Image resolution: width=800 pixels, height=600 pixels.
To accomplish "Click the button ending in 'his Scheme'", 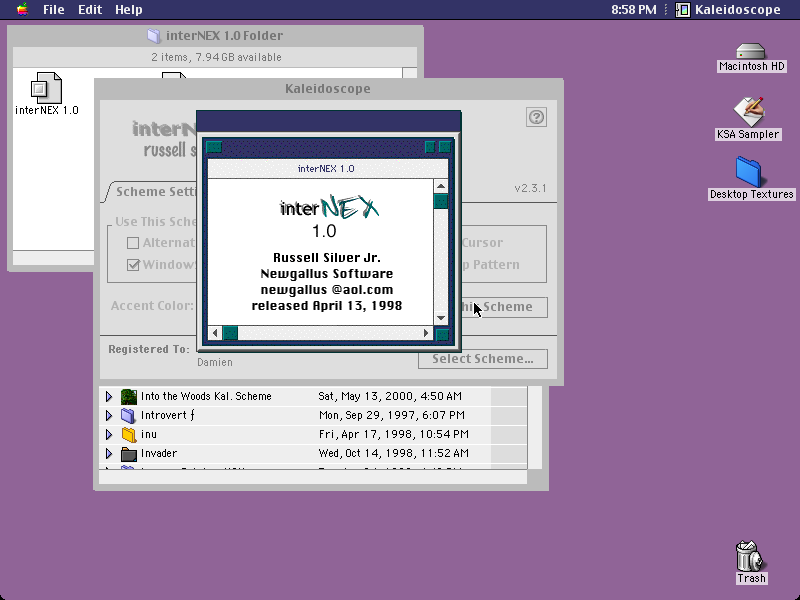I will (504, 307).
